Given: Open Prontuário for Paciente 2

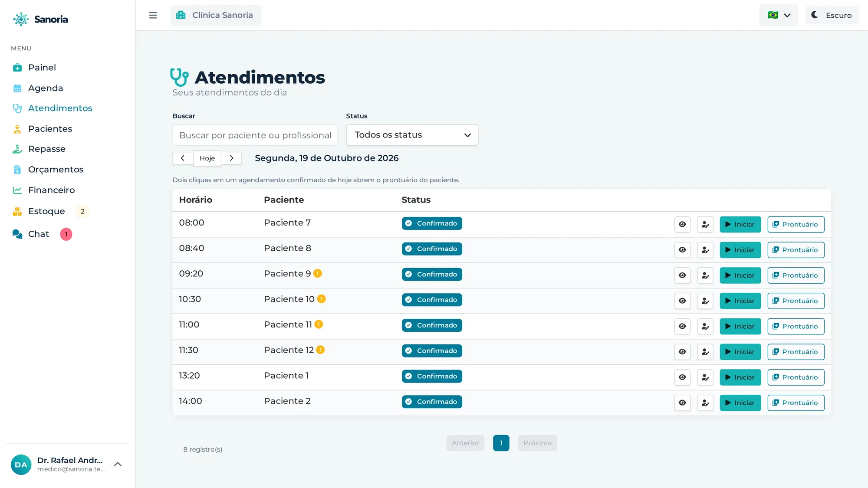Looking at the screenshot, I should click(796, 403).
